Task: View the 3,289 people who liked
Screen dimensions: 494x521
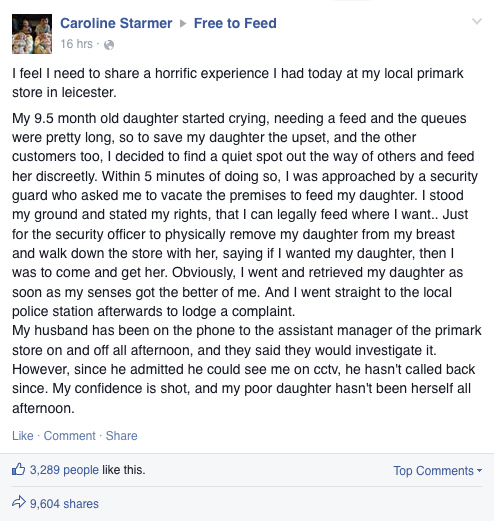Action: point(64,470)
